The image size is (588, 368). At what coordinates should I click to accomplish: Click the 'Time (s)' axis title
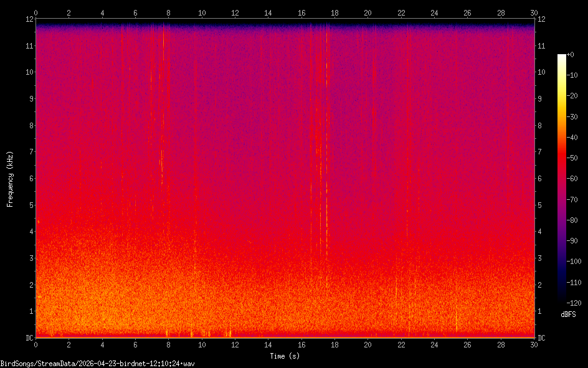coord(285,356)
